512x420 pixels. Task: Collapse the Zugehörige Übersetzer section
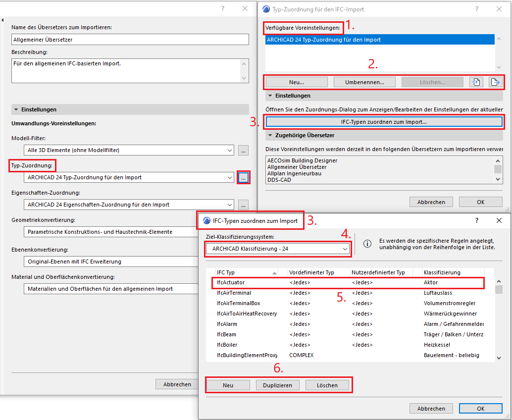[270, 135]
